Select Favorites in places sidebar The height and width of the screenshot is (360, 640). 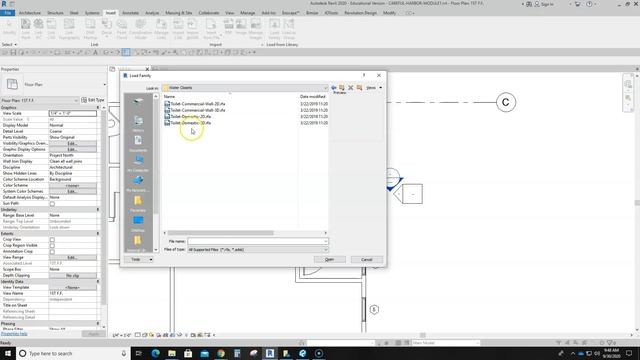(138, 203)
